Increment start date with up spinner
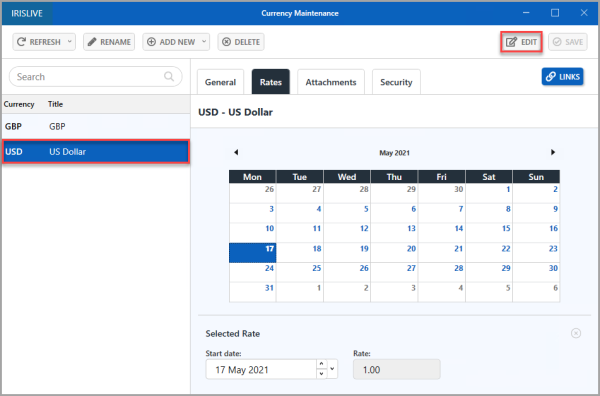Viewport: 600px width, 396px height. coord(321,364)
